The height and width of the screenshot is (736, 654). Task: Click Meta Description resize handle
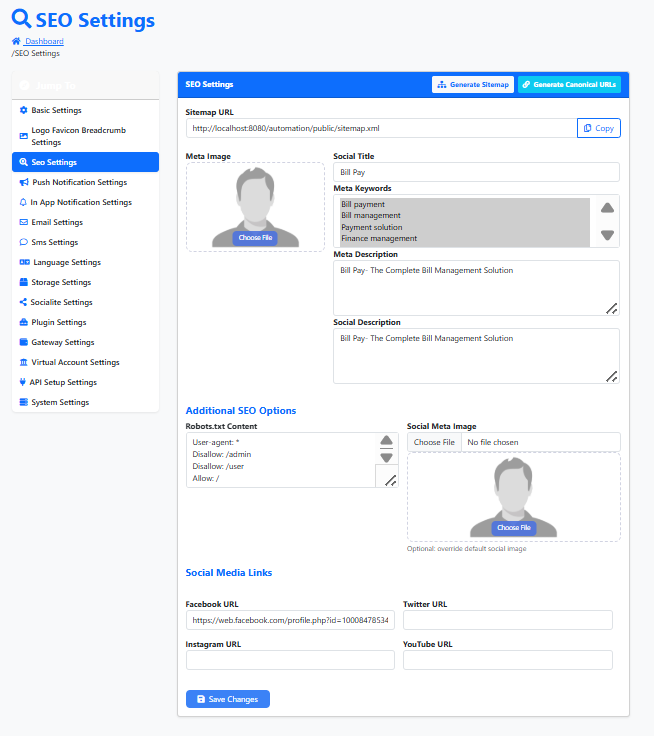pos(612,308)
